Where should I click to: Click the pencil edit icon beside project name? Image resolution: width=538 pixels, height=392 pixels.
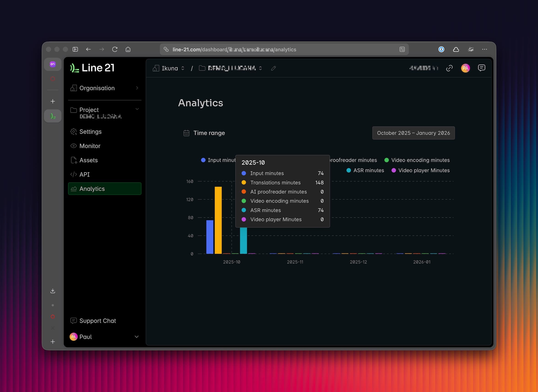[x=273, y=68]
